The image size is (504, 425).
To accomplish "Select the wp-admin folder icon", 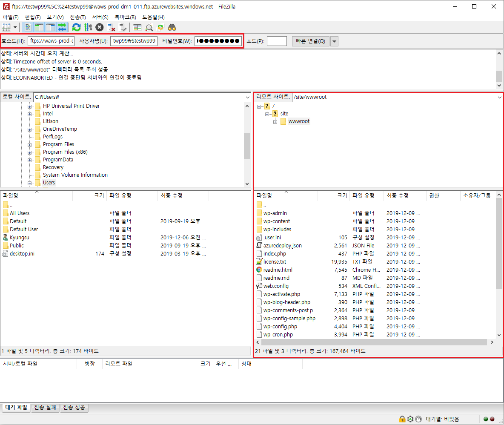I will [x=259, y=213].
